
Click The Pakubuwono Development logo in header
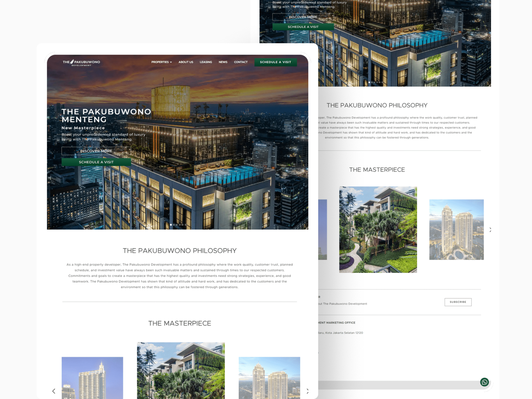[81, 63]
